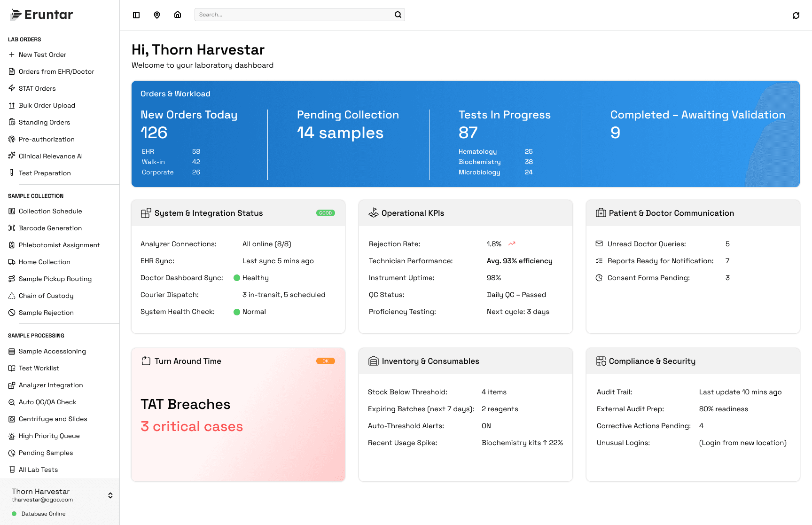812x525 pixels.
Task: Click the GOOD status badge
Action: click(x=325, y=213)
